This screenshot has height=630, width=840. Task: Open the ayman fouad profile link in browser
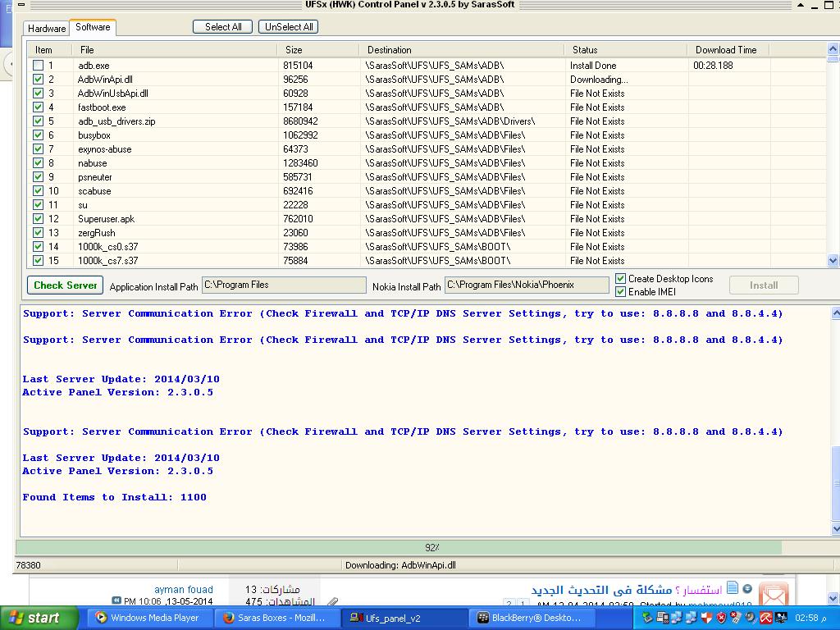pos(183,589)
